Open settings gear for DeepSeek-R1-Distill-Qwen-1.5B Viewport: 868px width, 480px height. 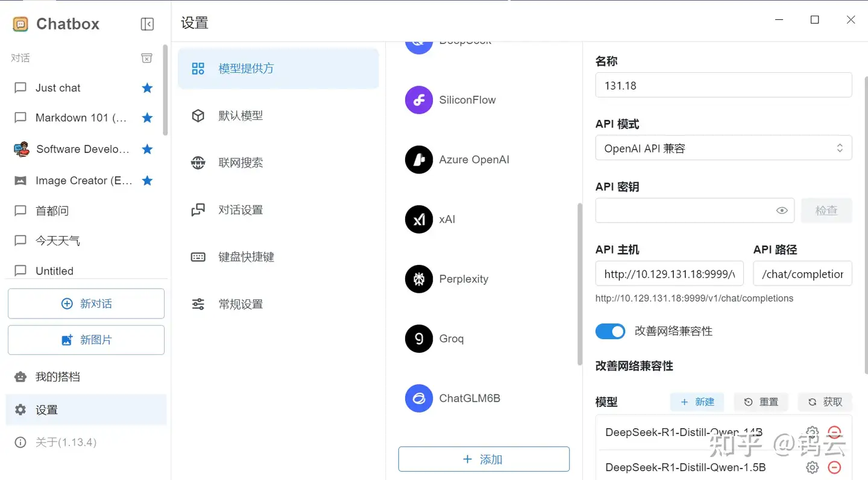(x=813, y=467)
